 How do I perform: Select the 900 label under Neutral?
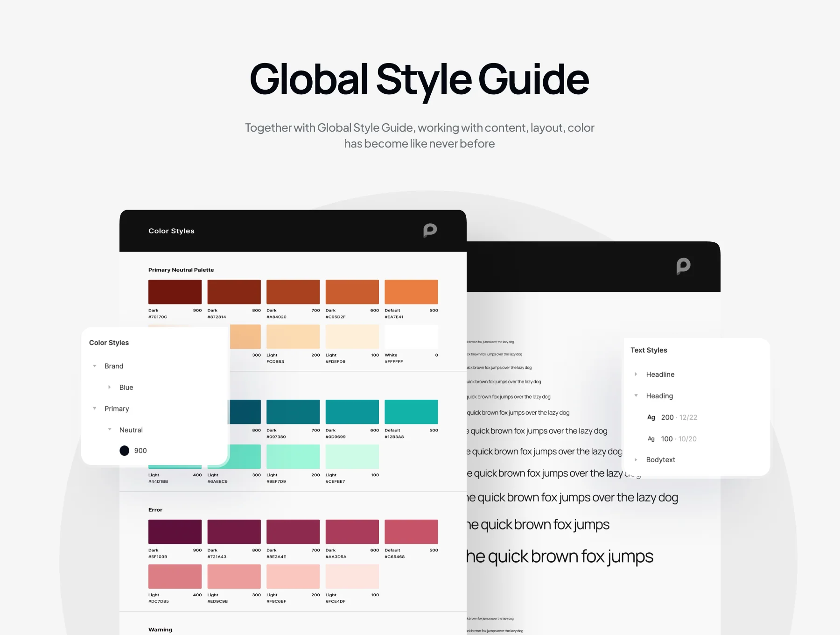point(140,451)
